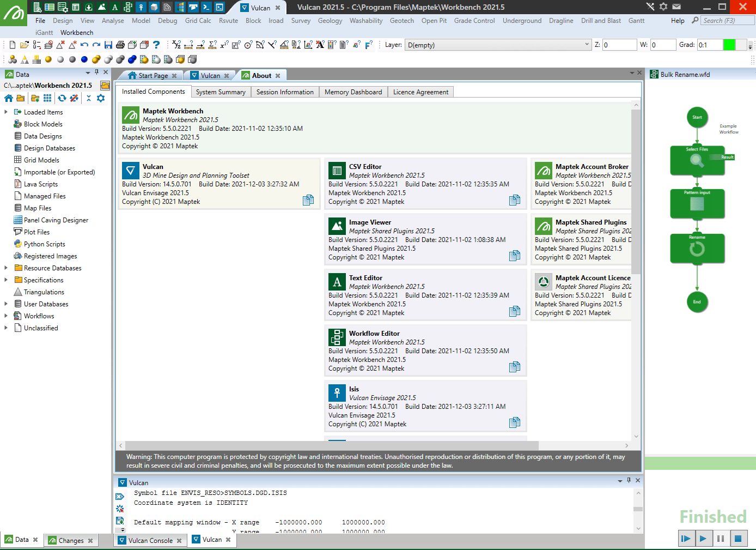
Task: Click the grid view icon in Data panel
Action: click(47, 98)
